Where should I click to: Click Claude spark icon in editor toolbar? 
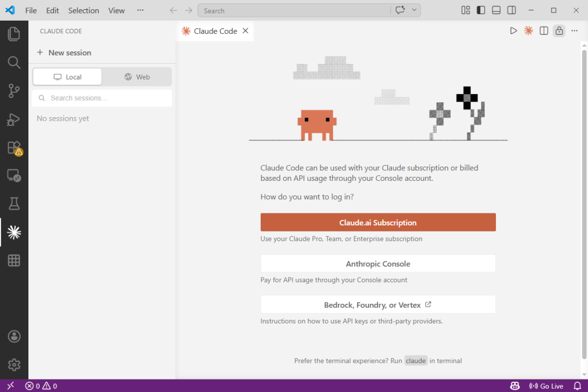point(528,30)
